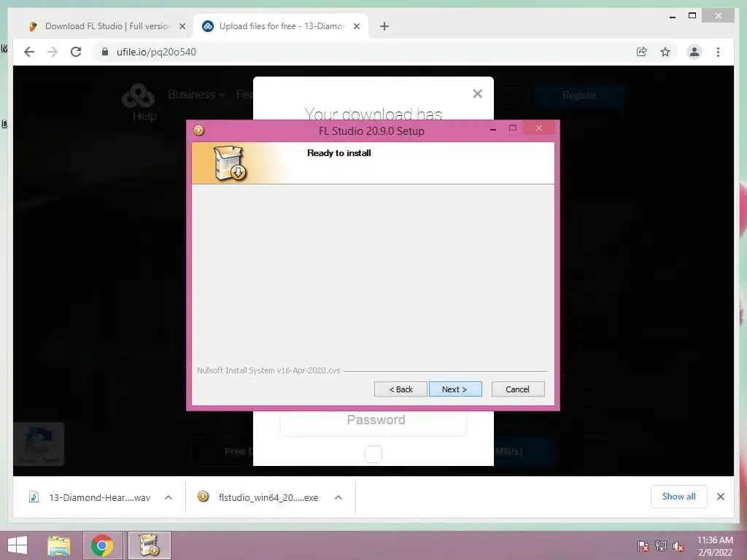
Task: Open Windows Start menu
Action: [x=18, y=545]
